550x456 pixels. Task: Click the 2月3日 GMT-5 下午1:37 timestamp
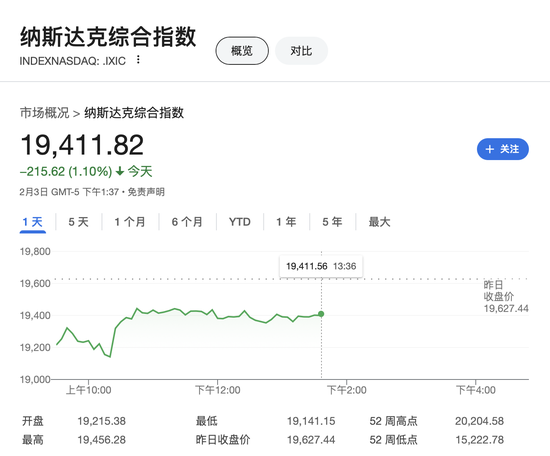pos(69,192)
